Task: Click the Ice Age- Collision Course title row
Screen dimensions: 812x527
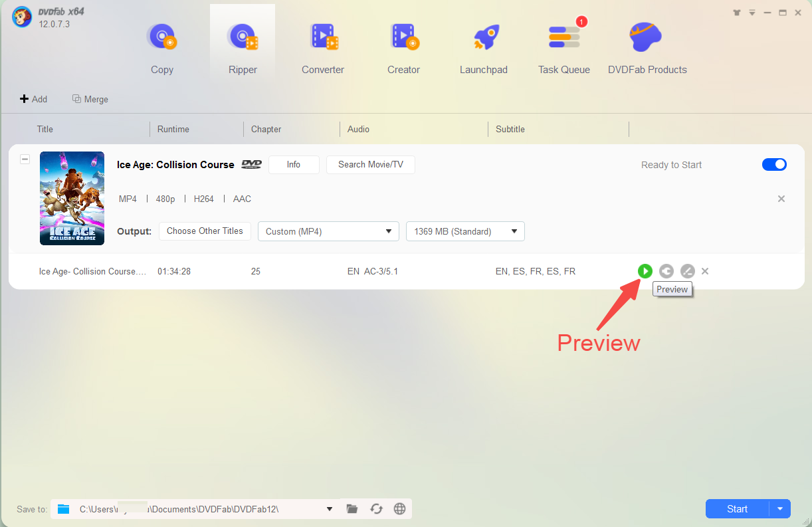Action: 92,271
